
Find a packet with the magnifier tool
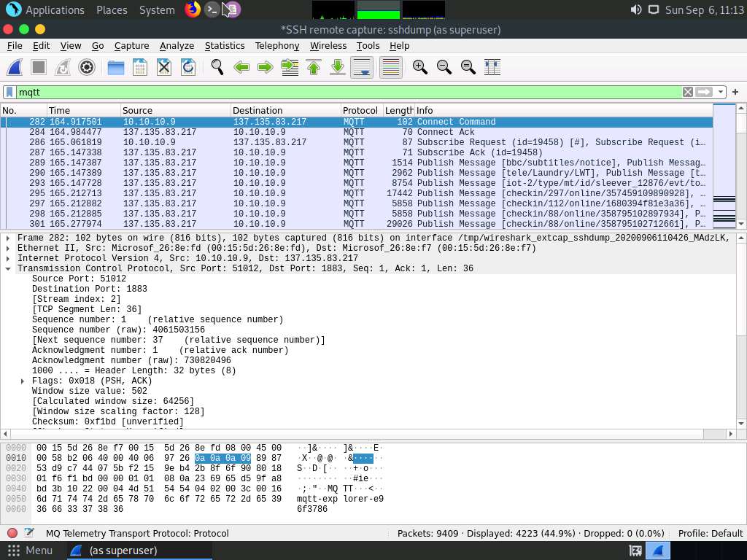pyautogui.click(x=217, y=67)
